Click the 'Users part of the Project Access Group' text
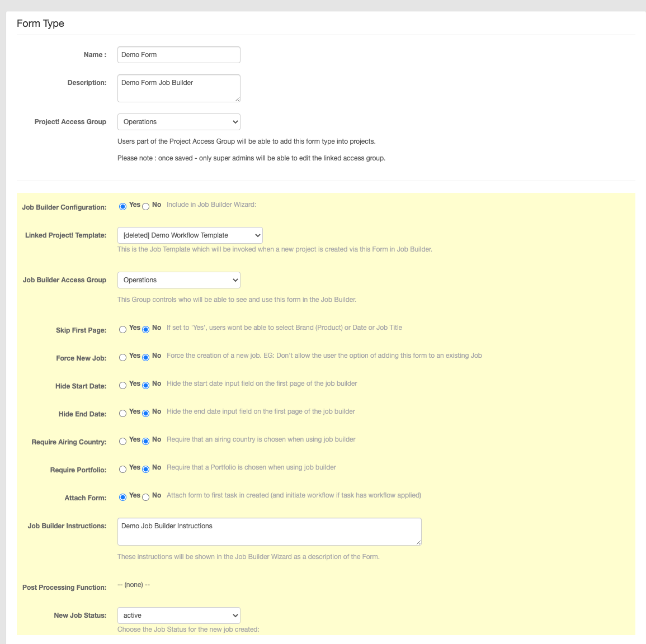The height and width of the screenshot is (644, 646). (246, 141)
